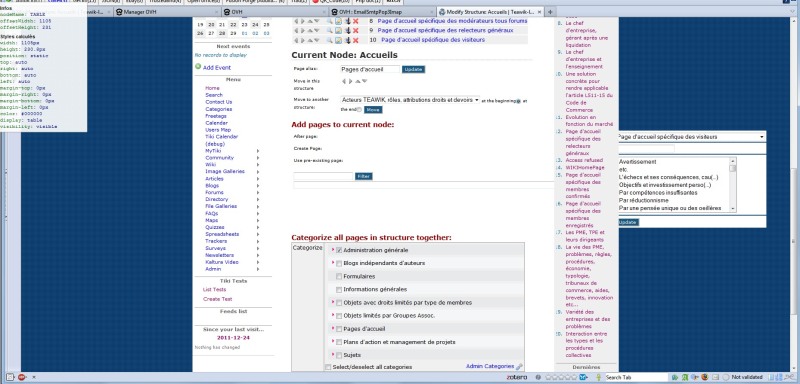This screenshot has width=800, height=384.
Task: Click the Not validated status indicator
Action: tap(743, 377)
